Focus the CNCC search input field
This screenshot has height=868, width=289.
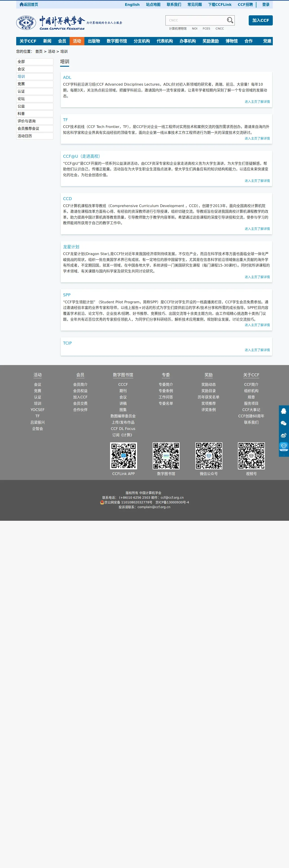pos(196,20)
